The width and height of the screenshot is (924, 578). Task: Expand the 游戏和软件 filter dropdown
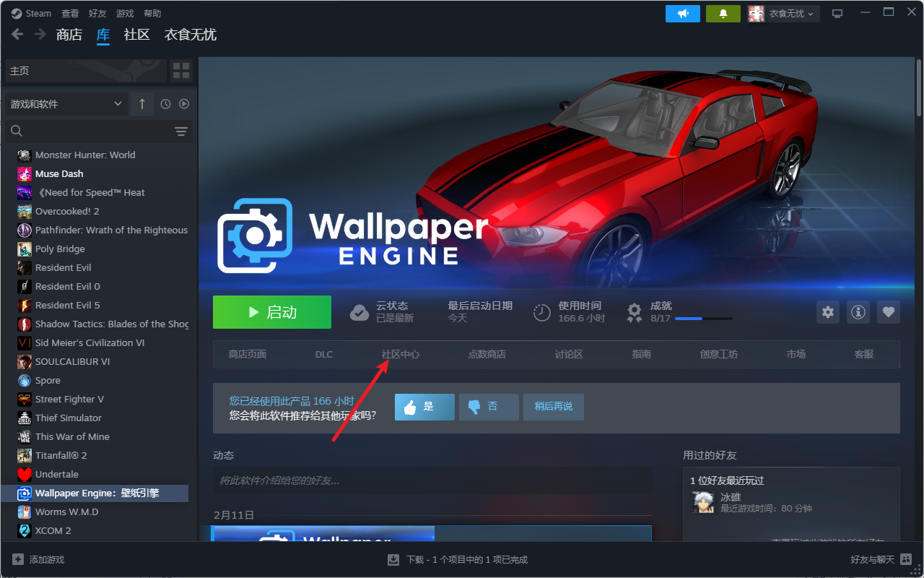[66, 104]
